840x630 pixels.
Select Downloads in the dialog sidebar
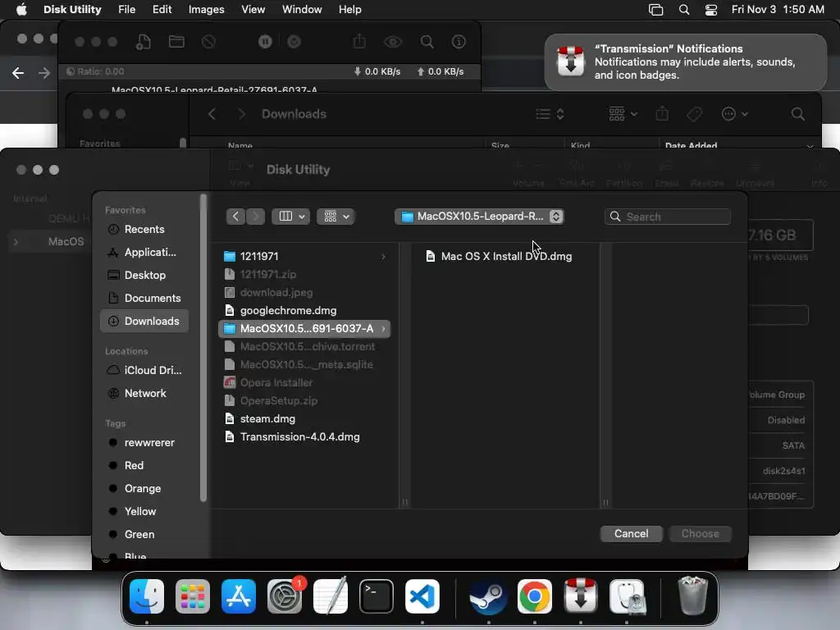(144, 322)
